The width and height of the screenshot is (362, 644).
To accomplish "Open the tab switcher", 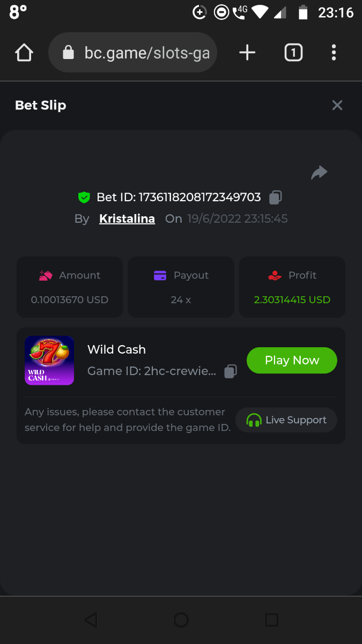I will (293, 53).
